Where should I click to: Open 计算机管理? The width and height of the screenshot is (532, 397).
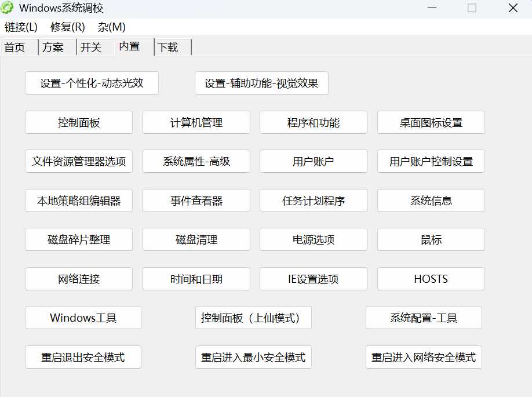coord(196,122)
